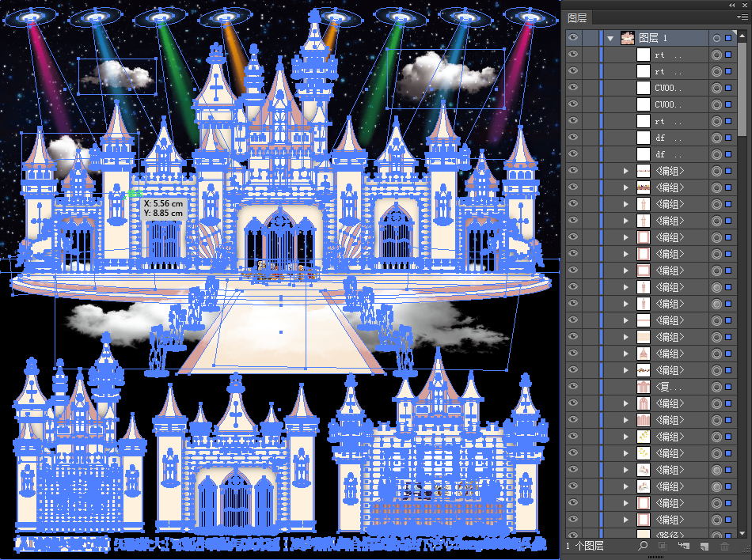Expand the last <编组> above <路径>
The height and width of the screenshot is (560, 752).
pyautogui.click(x=626, y=520)
